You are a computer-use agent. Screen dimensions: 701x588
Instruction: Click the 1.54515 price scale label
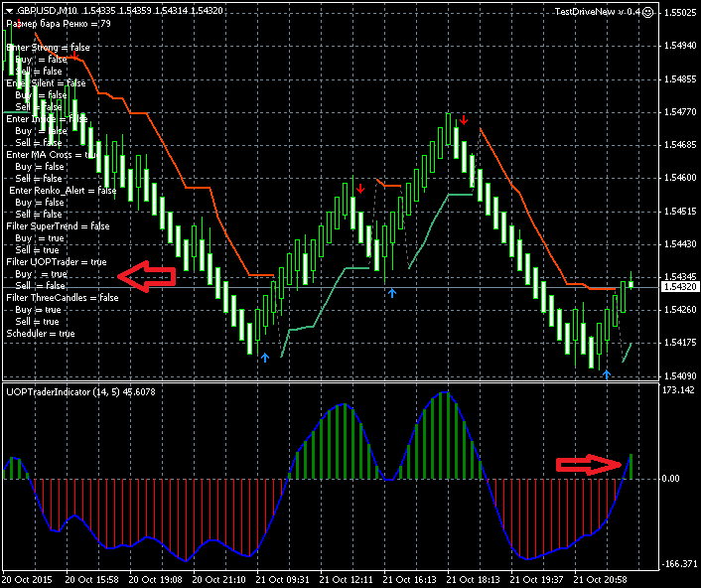tap(680, 211)
